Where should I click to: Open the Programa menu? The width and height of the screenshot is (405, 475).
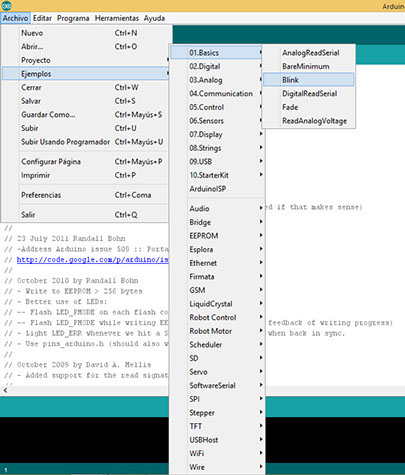point(73,18)
